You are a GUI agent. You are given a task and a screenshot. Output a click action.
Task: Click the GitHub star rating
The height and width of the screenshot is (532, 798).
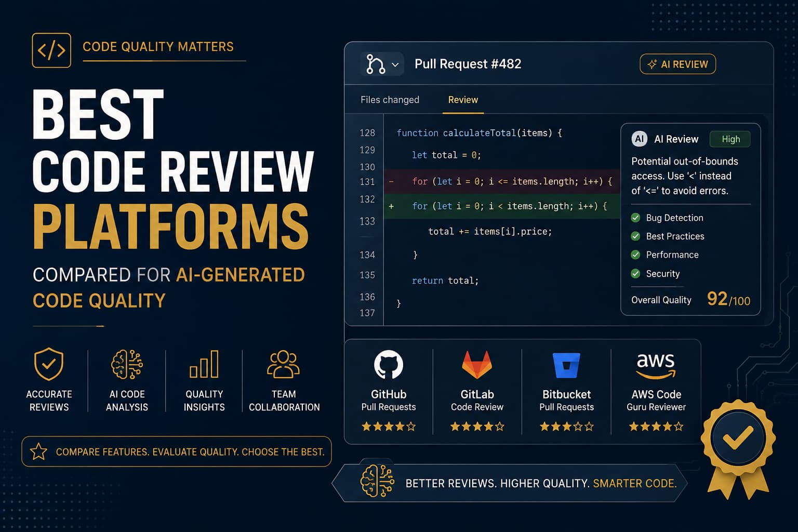point(389,427)
